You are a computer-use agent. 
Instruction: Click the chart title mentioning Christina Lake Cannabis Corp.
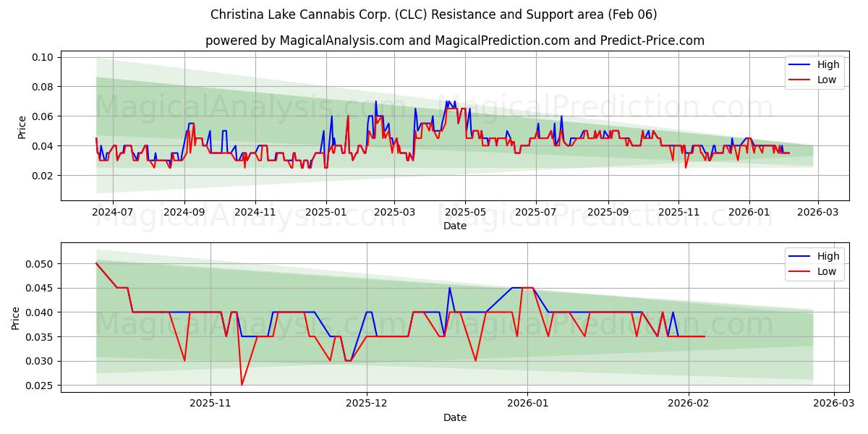coord(434,14)
